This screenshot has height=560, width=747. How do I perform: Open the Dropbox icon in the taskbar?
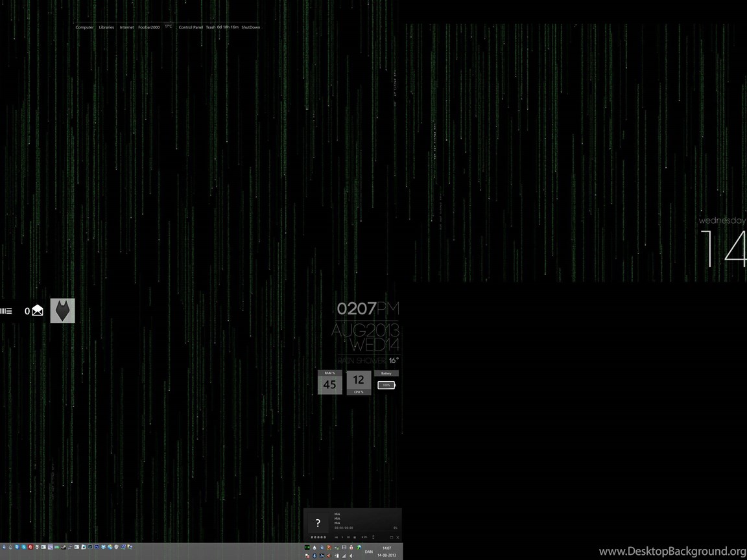(x=103, y=547)
